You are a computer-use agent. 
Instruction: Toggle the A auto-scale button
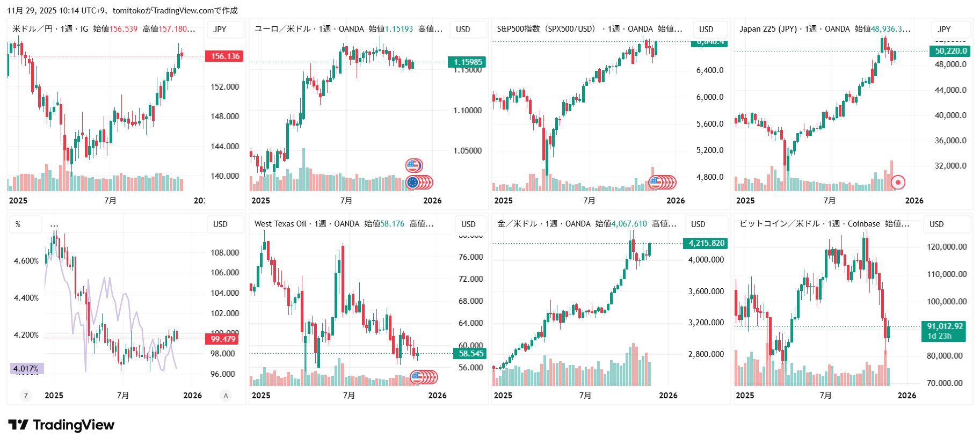click(x=226, y=396)
